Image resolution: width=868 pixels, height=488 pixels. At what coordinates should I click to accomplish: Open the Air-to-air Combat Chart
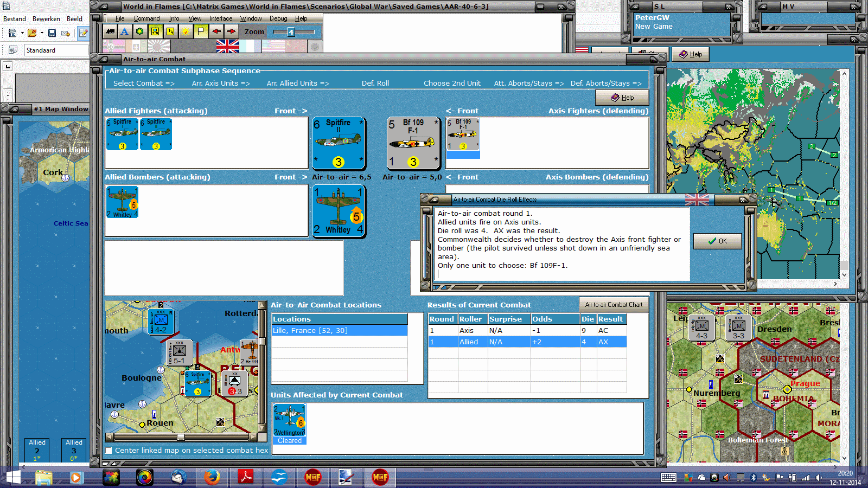pyautogui.click(x=614, y=305)
